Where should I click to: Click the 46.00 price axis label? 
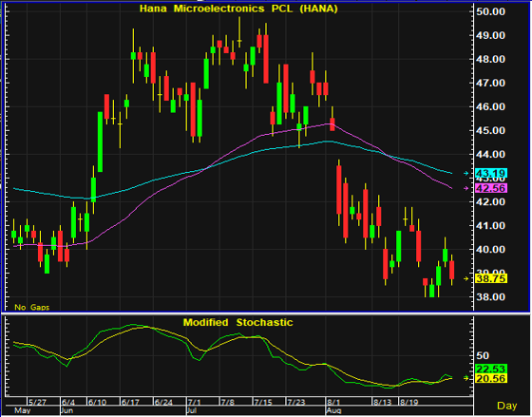pos(490,106)
